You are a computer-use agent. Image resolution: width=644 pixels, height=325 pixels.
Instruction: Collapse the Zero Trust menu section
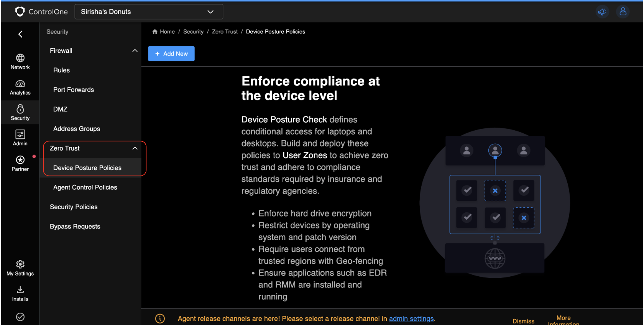[135, 148]
